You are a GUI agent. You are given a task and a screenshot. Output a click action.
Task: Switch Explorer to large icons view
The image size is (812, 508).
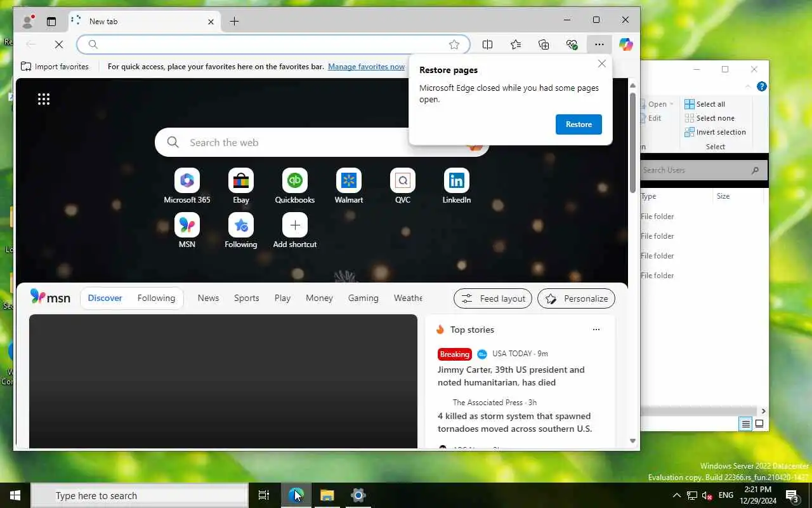(x=759, y=424)
